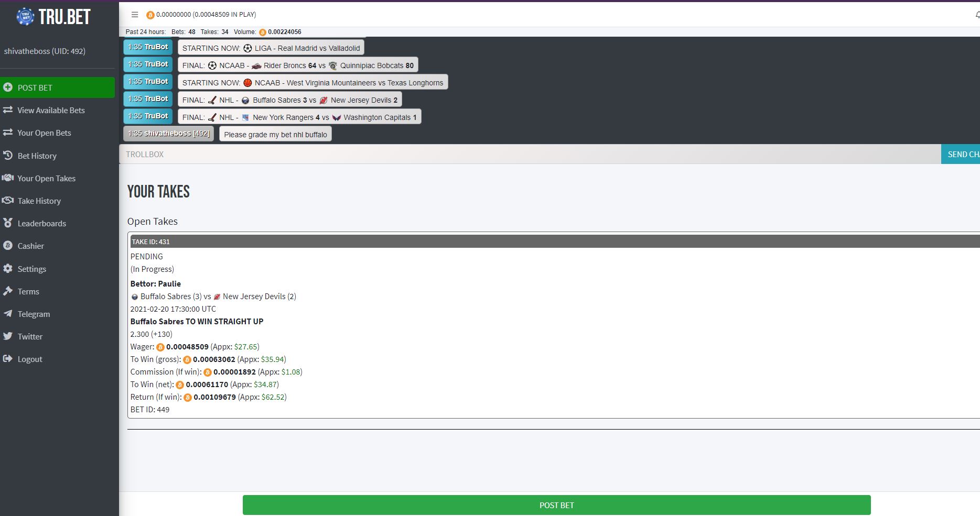Click the bitcoin icon beside the top balance
This screenshot has height=516, width=980.
[150, 15]
